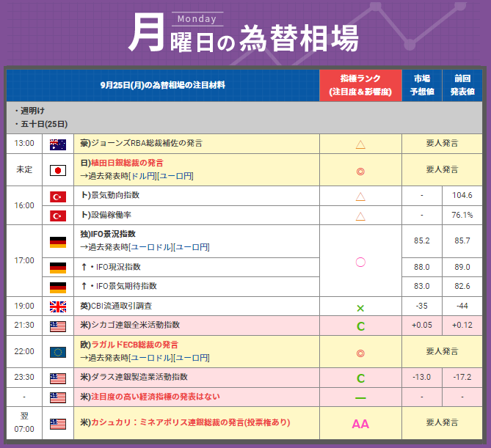Click the Monday label in banner
The height and width of the screenshot is (448, 491).
[x=197, y=19]
